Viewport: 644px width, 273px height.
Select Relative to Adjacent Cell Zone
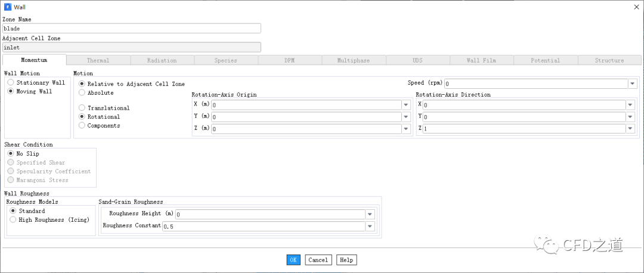pos(82,84)
